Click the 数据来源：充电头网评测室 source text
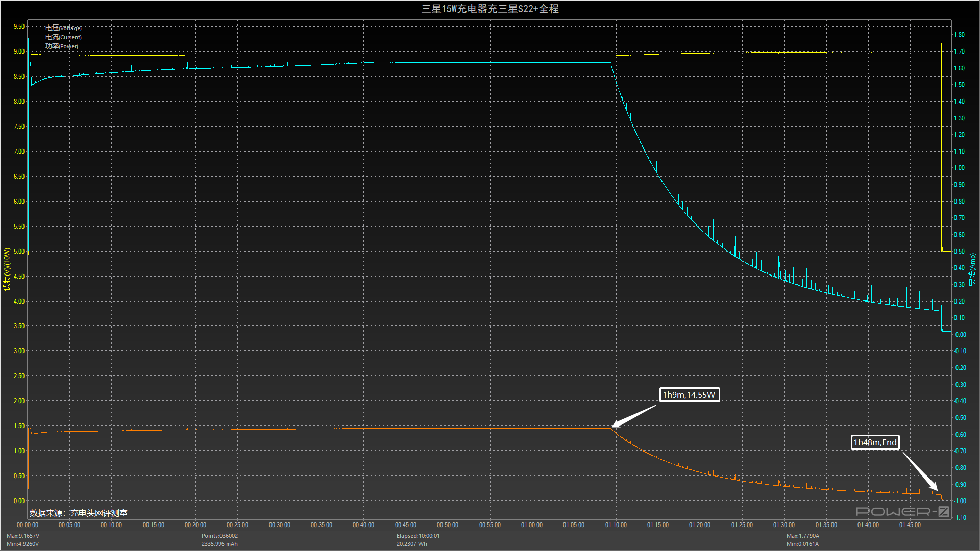 (x=79, y=513)
